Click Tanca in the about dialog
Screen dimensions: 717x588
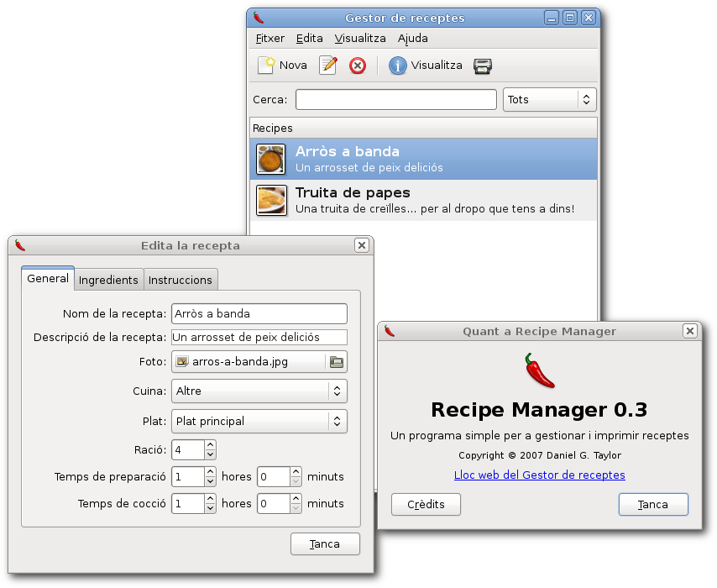(653, 504)
